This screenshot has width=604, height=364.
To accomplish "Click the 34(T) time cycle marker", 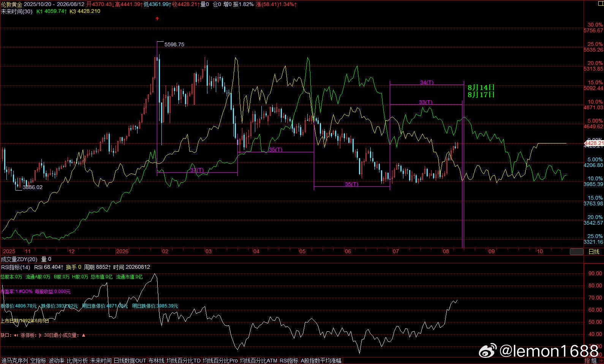I will pyautogui.click(x=427, y=82).
